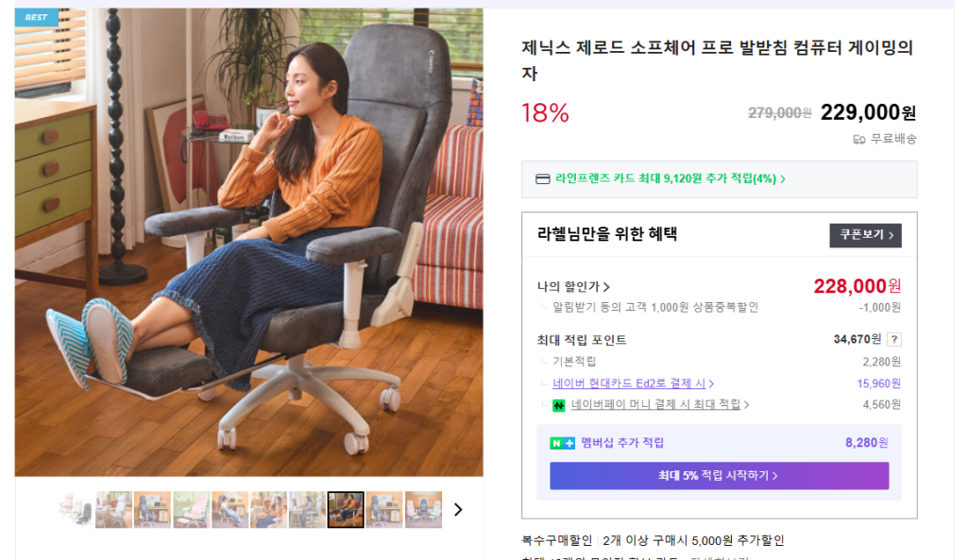
Task: Click the N+ membership badge icon
Action: [x=563, y=443]
